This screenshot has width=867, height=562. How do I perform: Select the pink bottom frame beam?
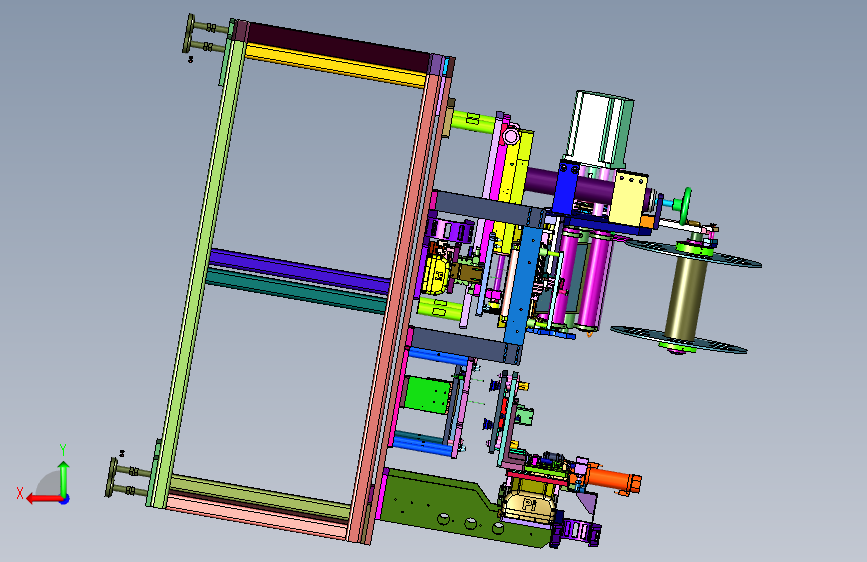255,517
